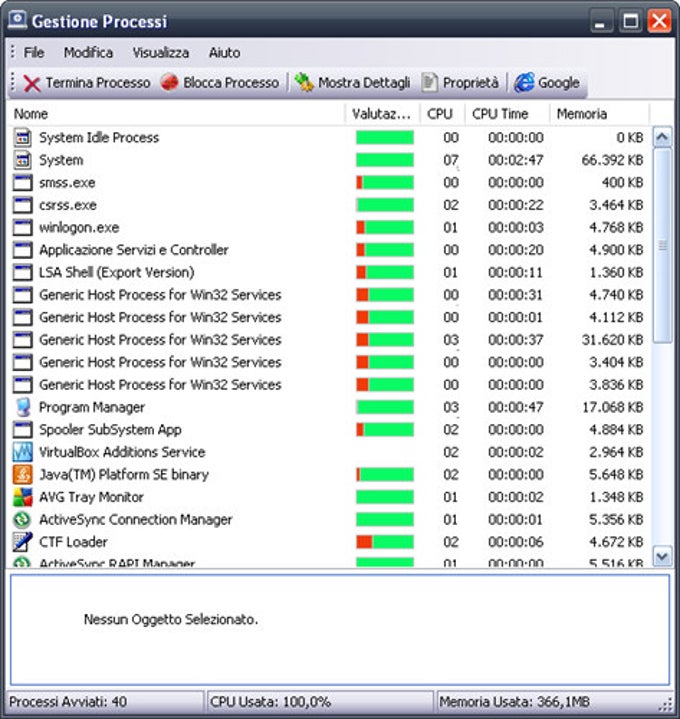
Task: Click the Google Internet Explorer icon
Action: (524, 83)
